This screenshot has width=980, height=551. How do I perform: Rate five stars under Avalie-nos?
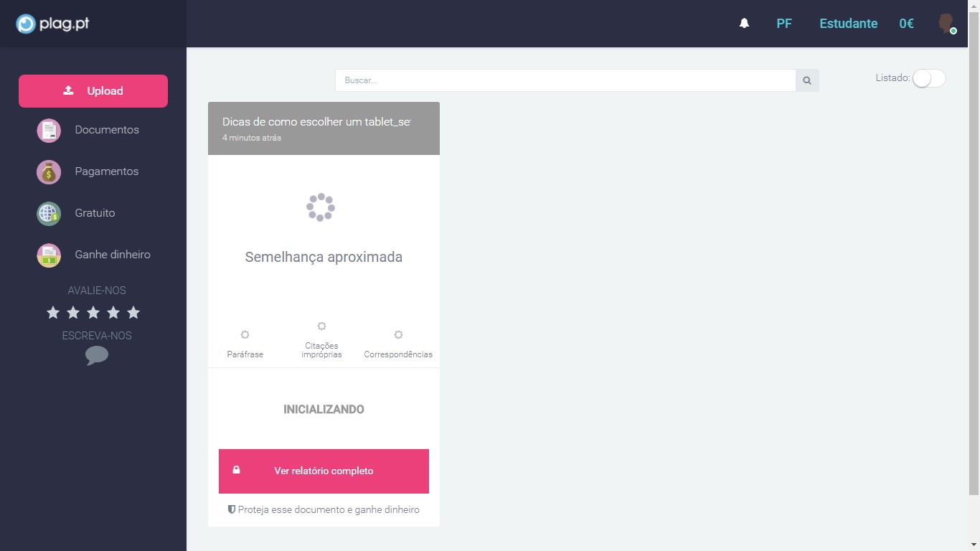(133, 313)
